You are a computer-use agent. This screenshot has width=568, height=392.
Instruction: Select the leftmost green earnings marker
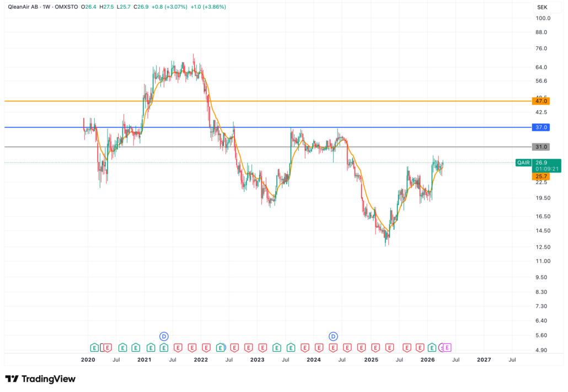[x=94, y=347]
